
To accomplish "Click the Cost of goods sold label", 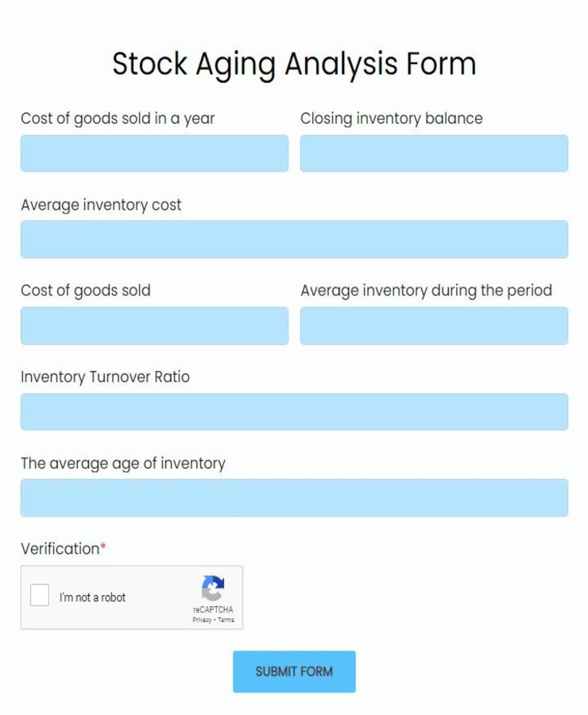I will coord(86,290).
